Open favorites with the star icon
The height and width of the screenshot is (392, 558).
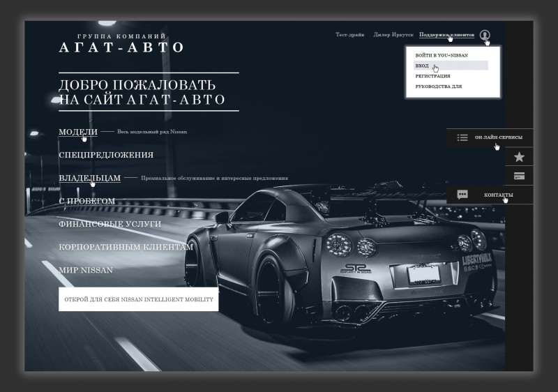(x=519, y=157)
